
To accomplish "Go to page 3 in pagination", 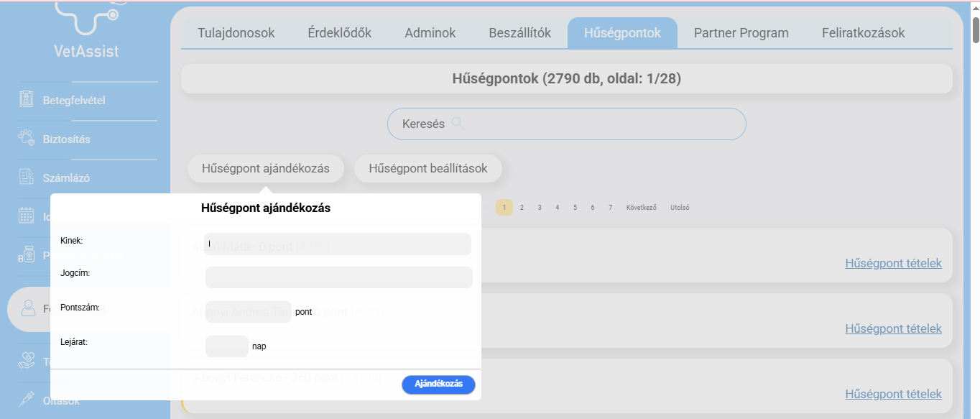I will coord(540,208).
